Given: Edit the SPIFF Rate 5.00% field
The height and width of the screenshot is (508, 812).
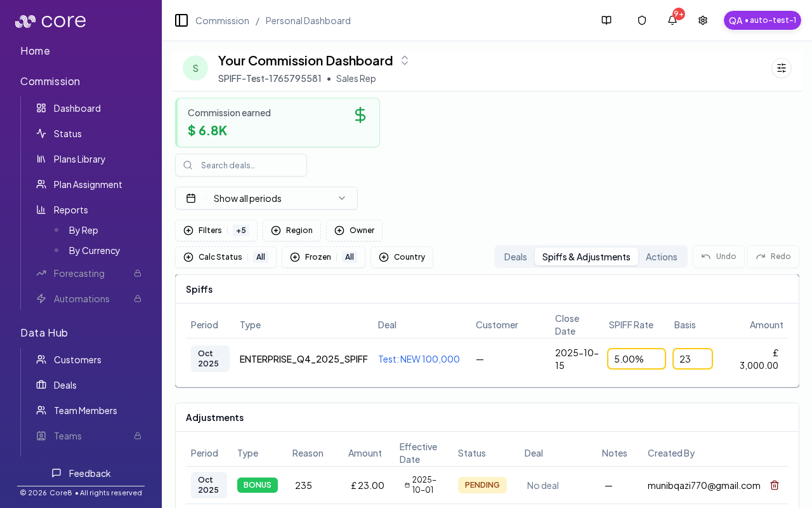Looking at the screenshot, I should pos(636,359).
